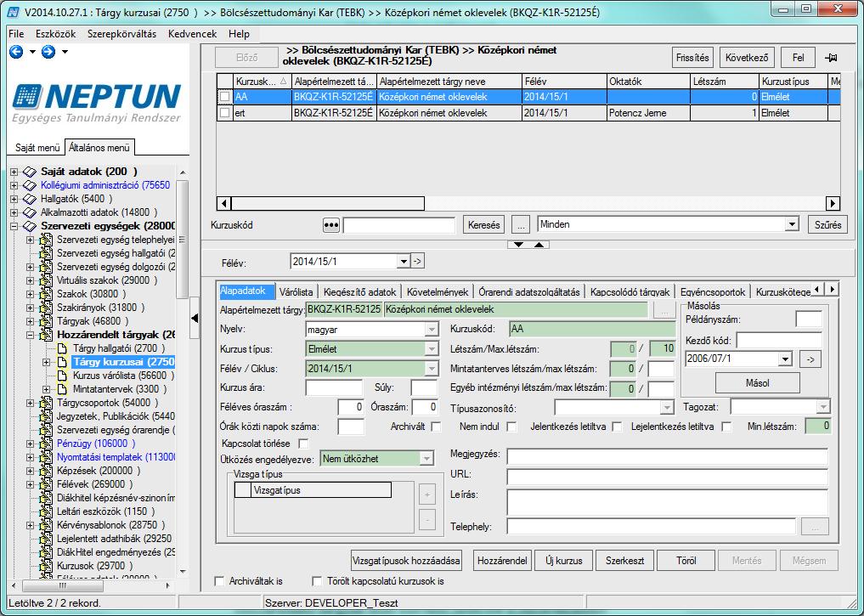Click the Tárgy hallgatói page icon

(62, 348)
